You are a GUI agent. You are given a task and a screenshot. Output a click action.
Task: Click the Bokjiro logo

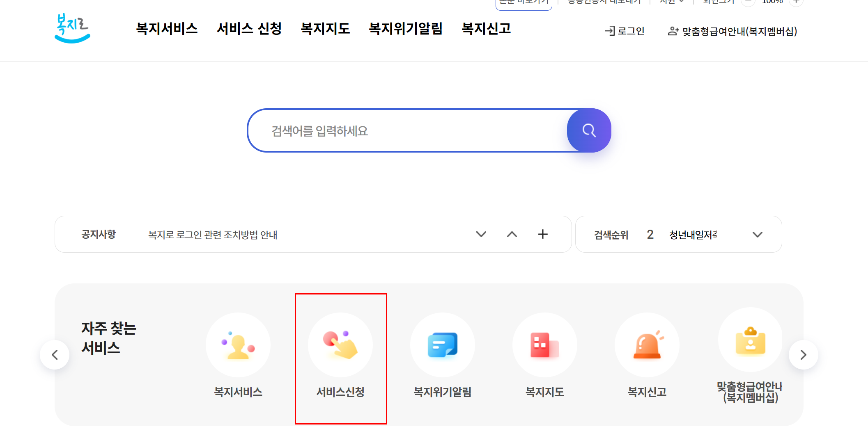[72, 28]
